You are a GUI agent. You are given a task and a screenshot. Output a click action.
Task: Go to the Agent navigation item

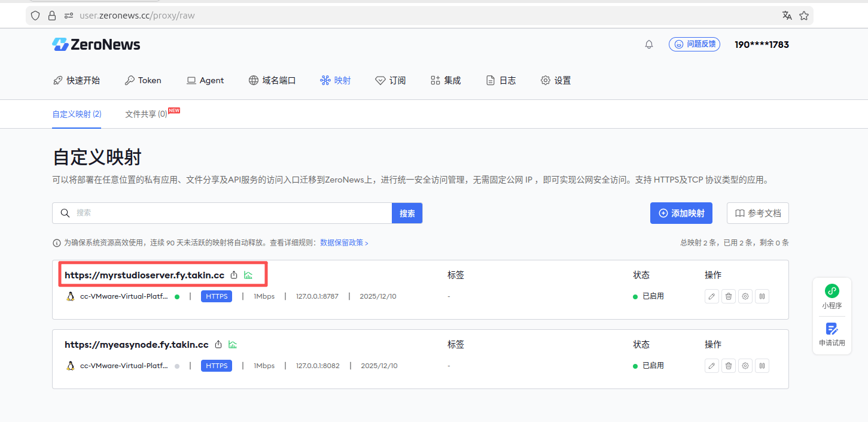205,80
